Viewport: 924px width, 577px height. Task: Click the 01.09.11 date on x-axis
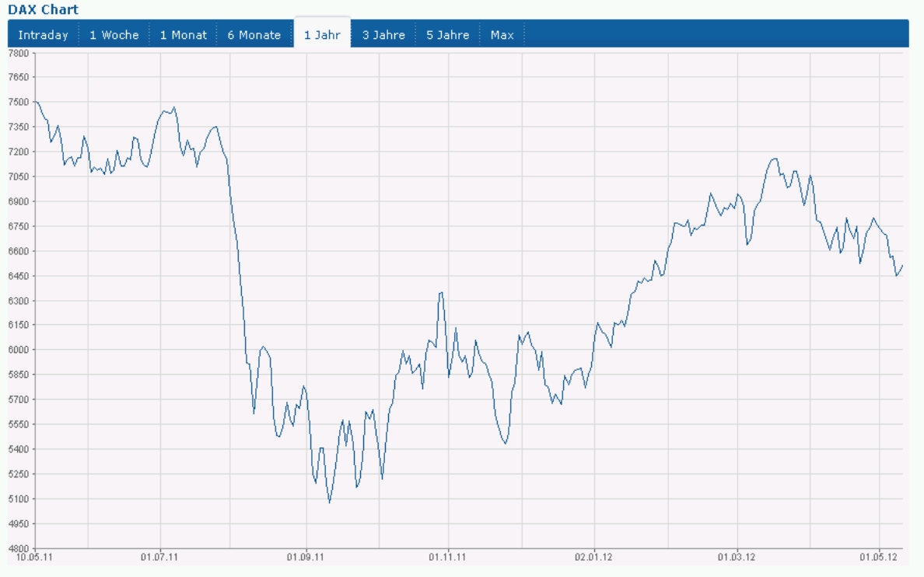point(304,557)
